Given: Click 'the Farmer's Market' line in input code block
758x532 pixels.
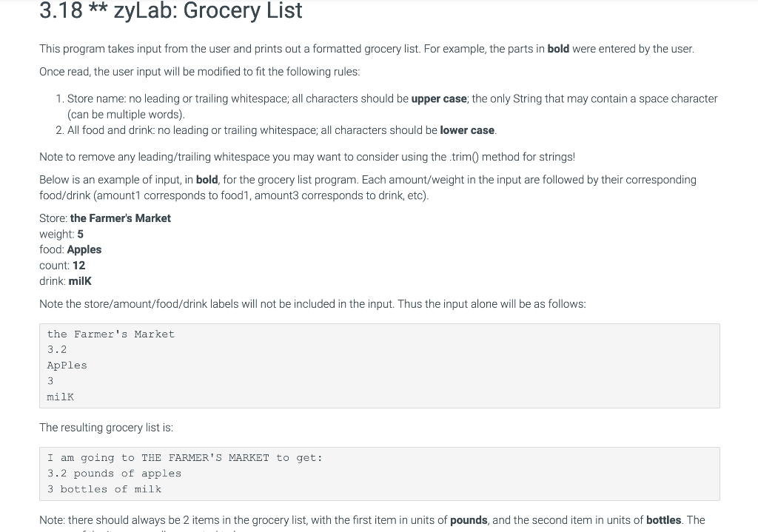Looking at the screenshot, I should coord(111,334).
